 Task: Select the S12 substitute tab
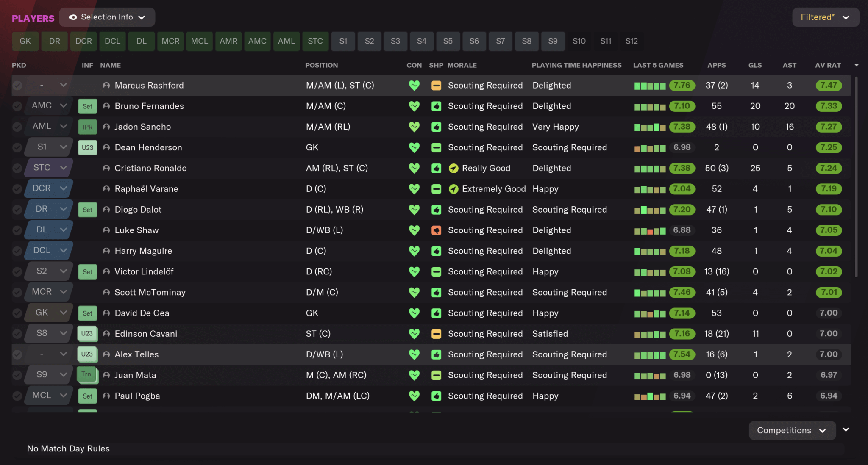pos(632,42)
